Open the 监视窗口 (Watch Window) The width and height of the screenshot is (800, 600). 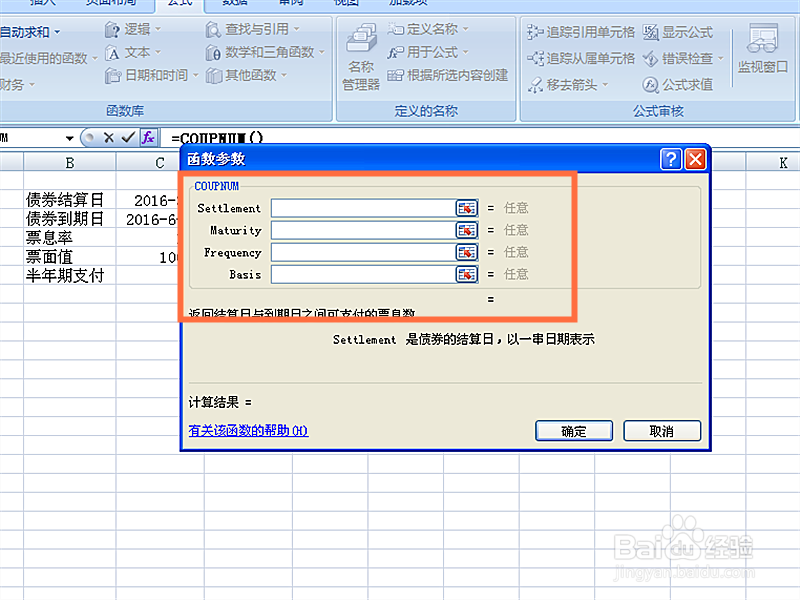(763, 49)
